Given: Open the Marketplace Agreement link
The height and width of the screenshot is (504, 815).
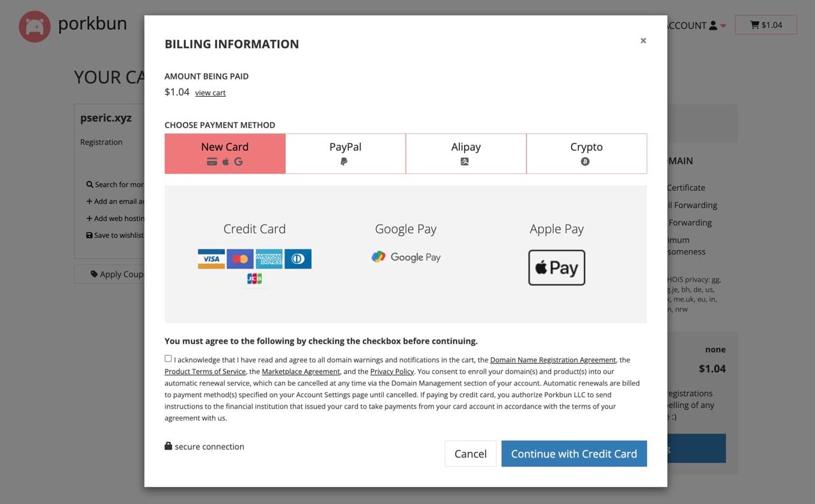Looking at the screenshot, I should pos(301,372).
